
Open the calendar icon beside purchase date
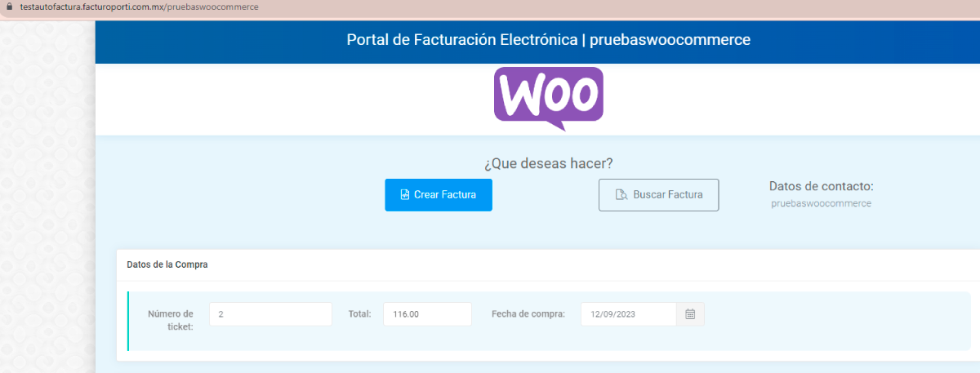coord(690,314)
